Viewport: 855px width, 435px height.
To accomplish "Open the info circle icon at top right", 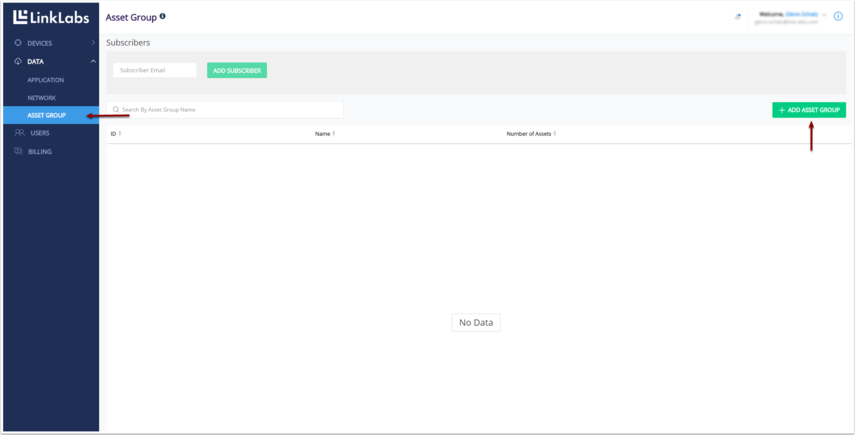I will [838, 17].
